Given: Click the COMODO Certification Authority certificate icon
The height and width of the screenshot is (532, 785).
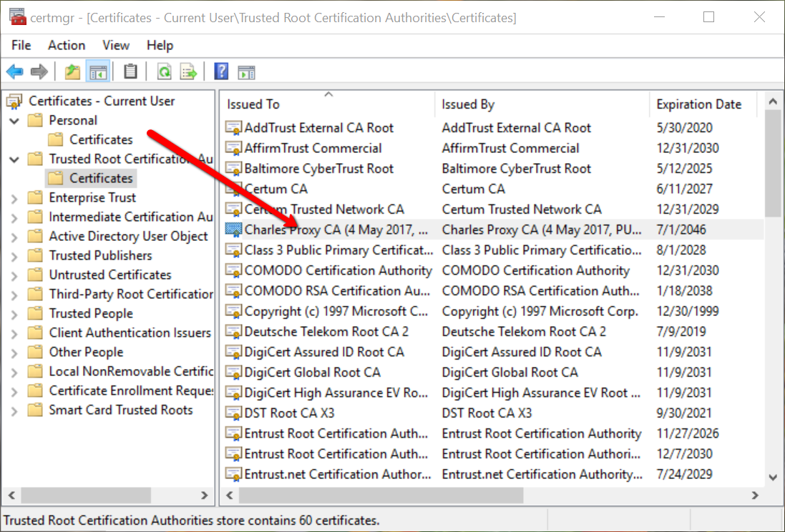Looking at the screenshot, I should click(233, 270).
